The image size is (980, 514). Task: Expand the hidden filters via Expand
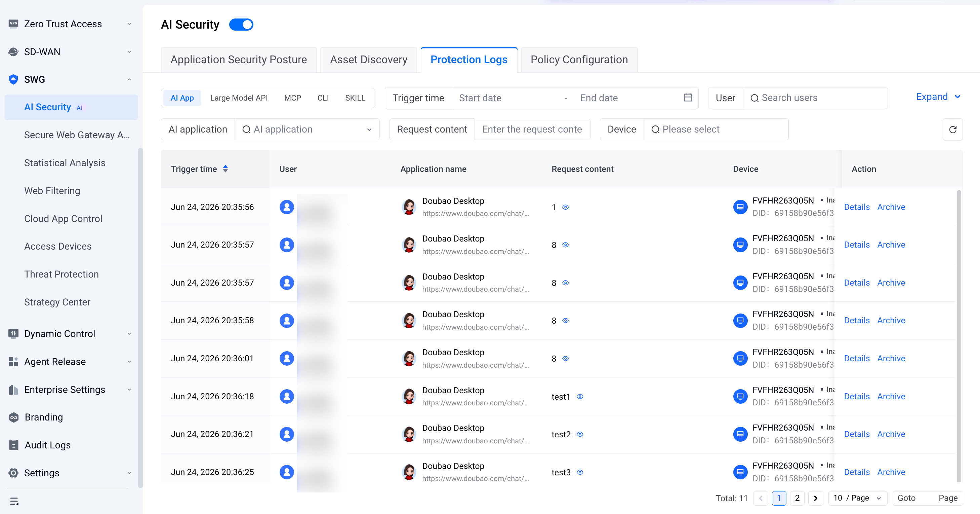938,97
